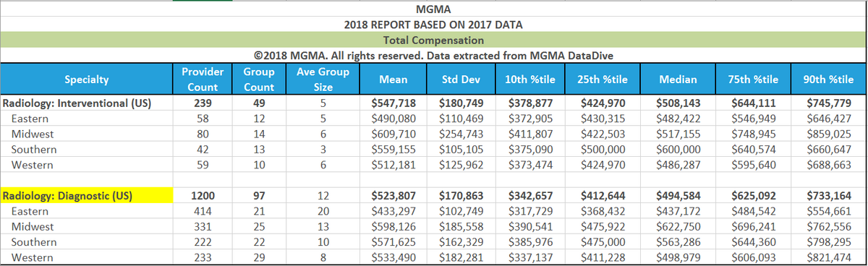
Task: Click Diagnostic Midwest provider count 331
Action: pyautogui.click(x=203, y=227)
